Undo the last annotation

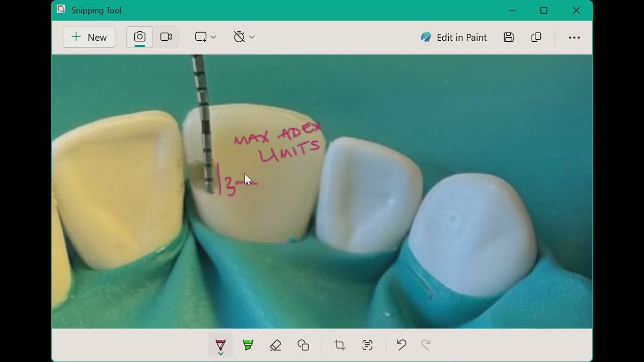click(401, 345)
